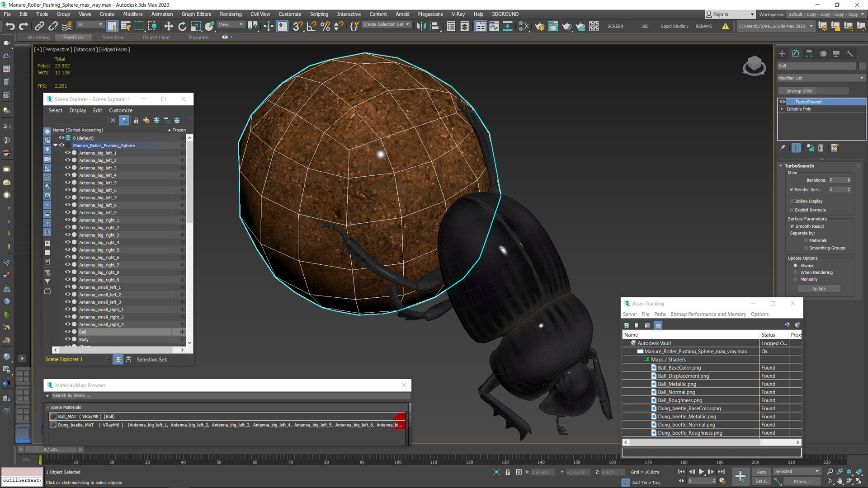Viewport: 868px width, 488px height.
Task: Open the Modifier List dropdown
Action: click(821, 78)
